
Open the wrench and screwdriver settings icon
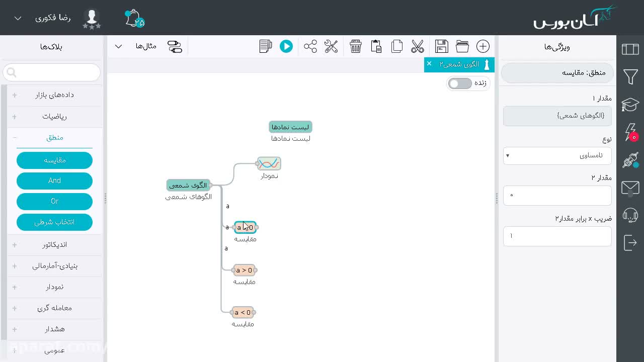[x=331, y=46]
